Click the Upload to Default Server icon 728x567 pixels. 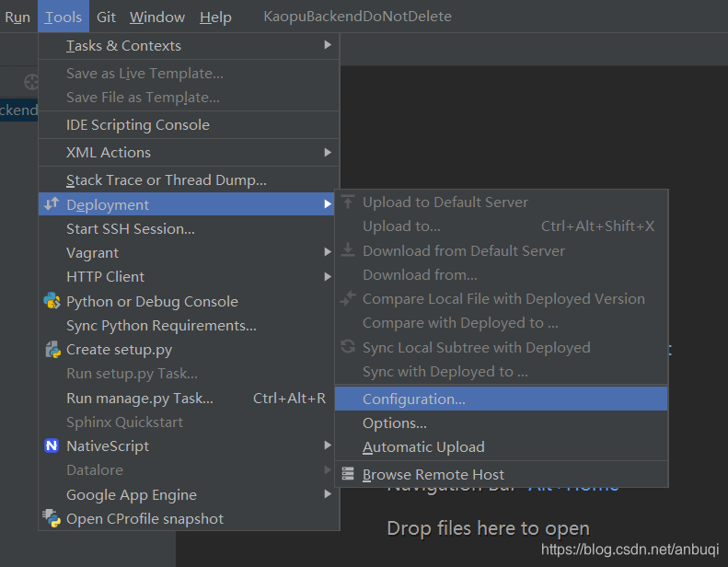348,202
